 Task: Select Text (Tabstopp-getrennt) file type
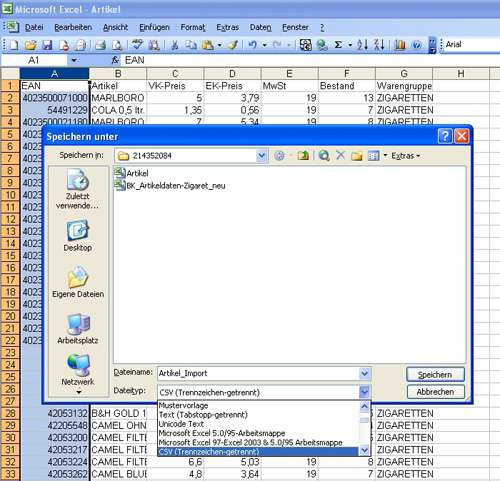pos(258,415)
